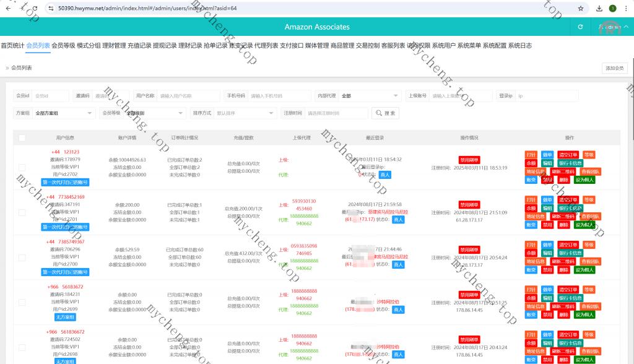This screenshot has width=634, height=364.
Task: Click the magnifier 搜索 search button
Action: (385, 113)
